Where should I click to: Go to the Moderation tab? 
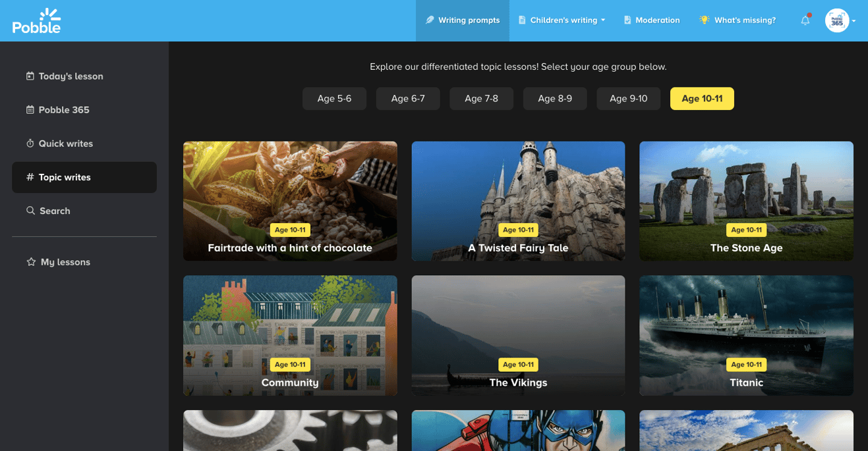[x=651, y=20]
